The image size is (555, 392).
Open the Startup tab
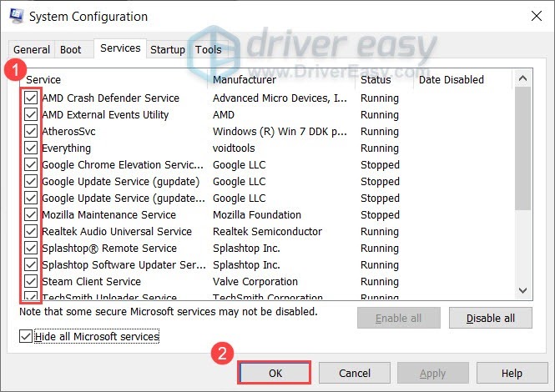(167, 50)
